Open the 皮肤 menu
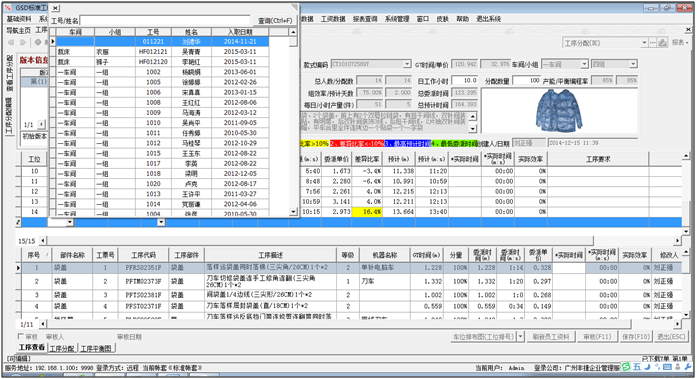697x379 pixels. (x=443, y=19)
